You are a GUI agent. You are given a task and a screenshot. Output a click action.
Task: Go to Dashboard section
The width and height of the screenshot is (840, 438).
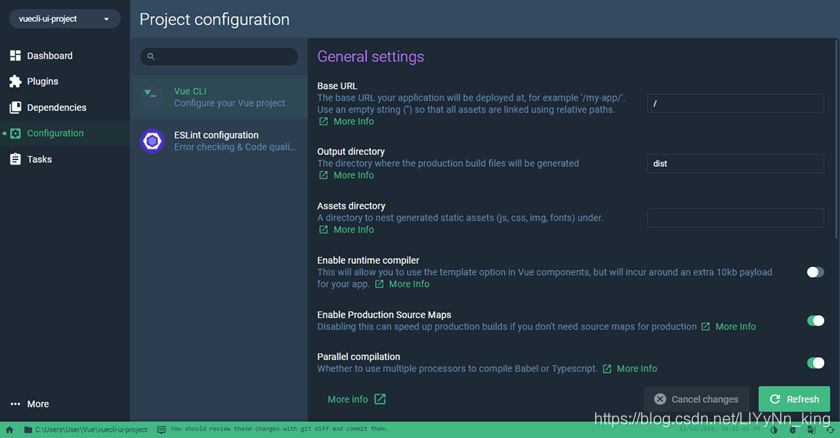point(65,56)
